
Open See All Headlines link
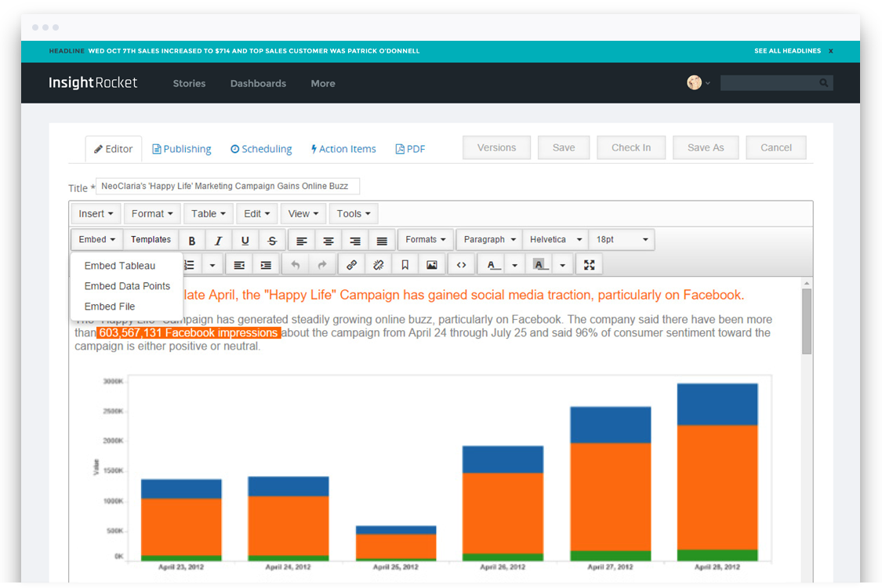pos(787,51)
